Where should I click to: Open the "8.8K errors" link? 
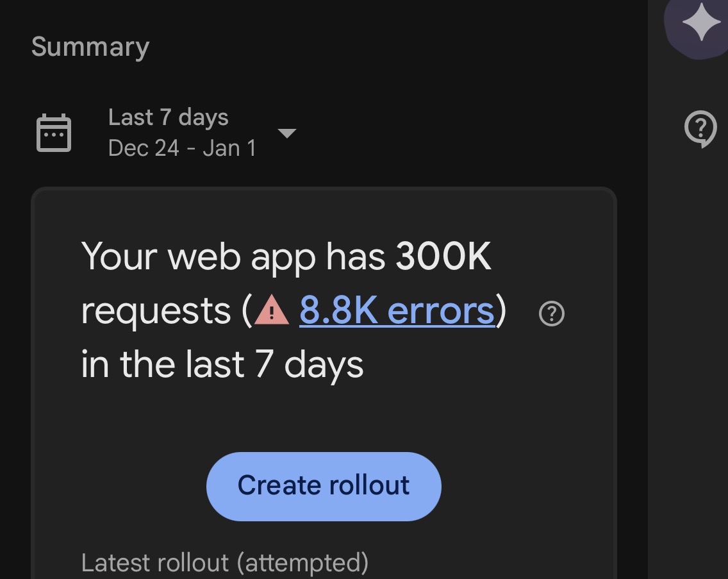(397, 311)
